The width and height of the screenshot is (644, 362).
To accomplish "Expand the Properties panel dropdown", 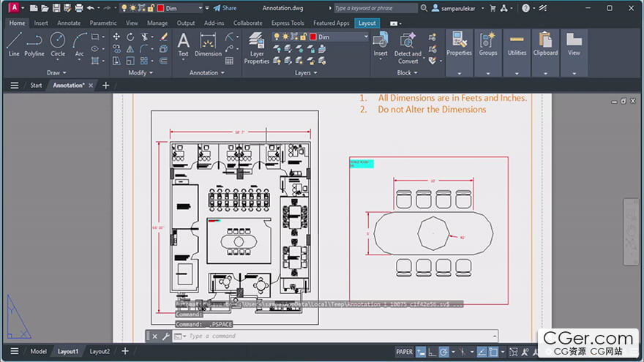I will pyautogui.click(x=459, y=73).
